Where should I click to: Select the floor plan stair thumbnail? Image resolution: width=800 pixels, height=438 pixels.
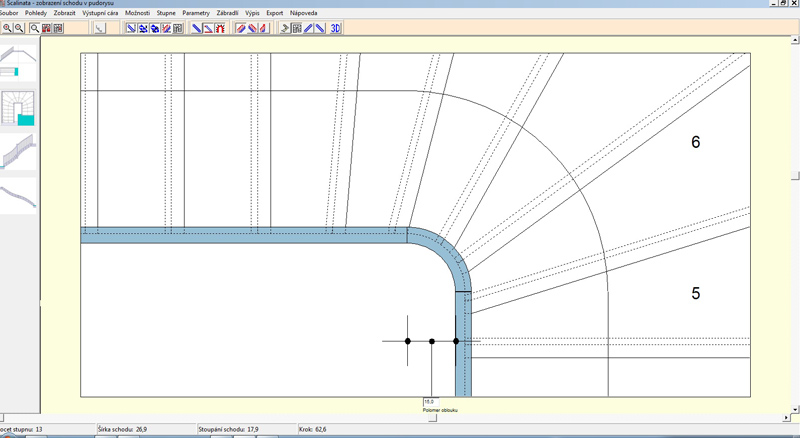pos(18,108)
